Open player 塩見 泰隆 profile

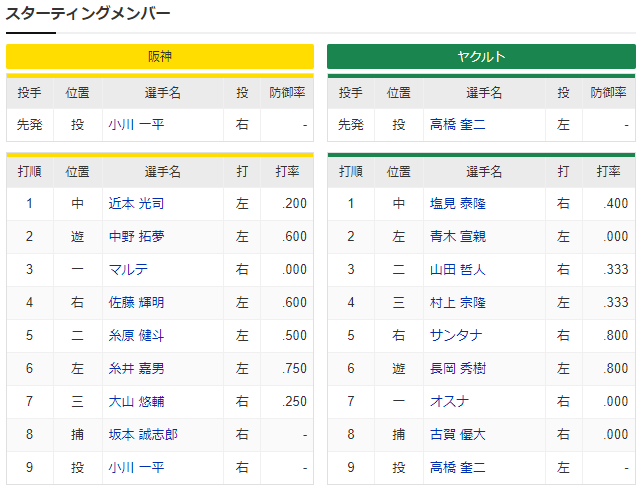point(458,203)
